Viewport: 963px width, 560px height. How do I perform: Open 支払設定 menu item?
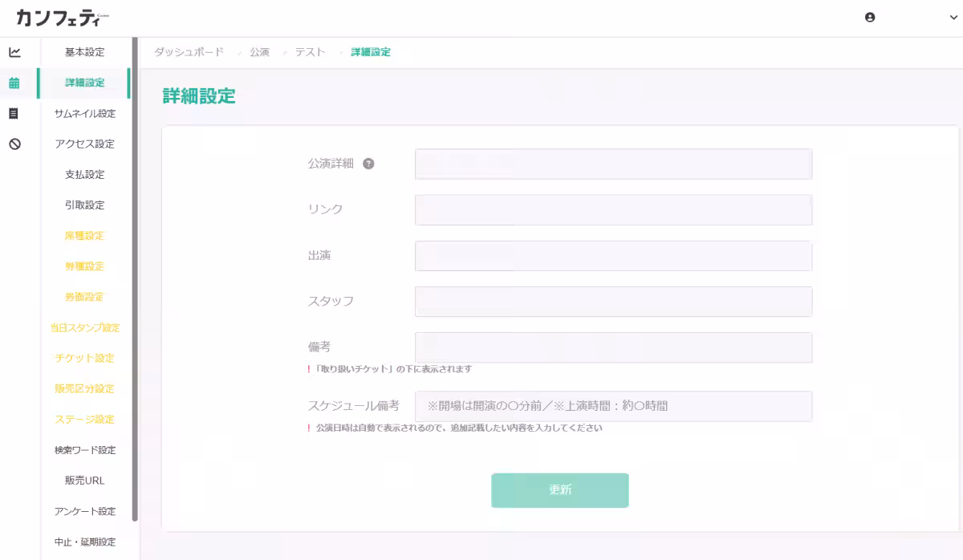pyautogui.click(x=85, y=174)
